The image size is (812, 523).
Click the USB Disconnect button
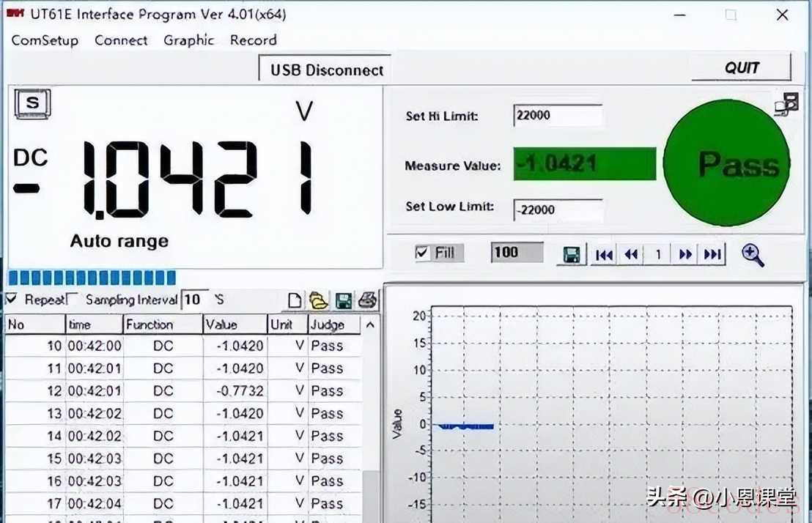[x=325, y=69]
